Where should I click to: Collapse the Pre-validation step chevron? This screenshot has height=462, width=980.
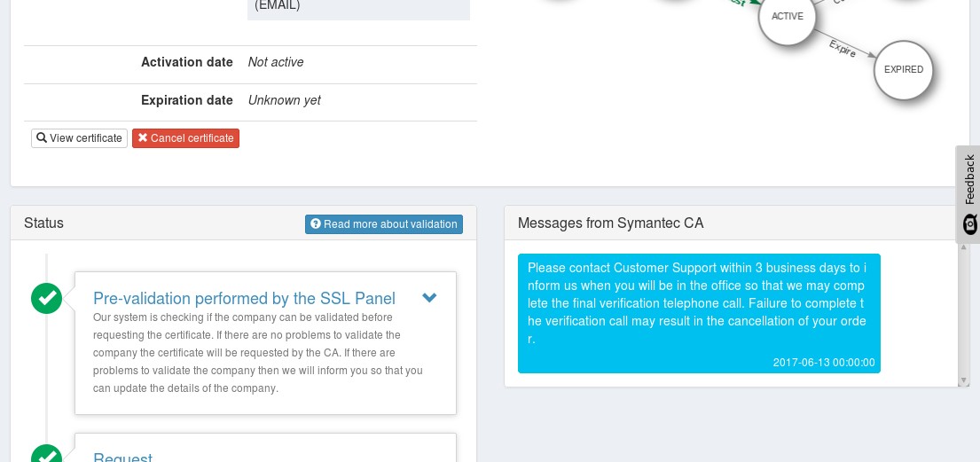tap(429, 298)
